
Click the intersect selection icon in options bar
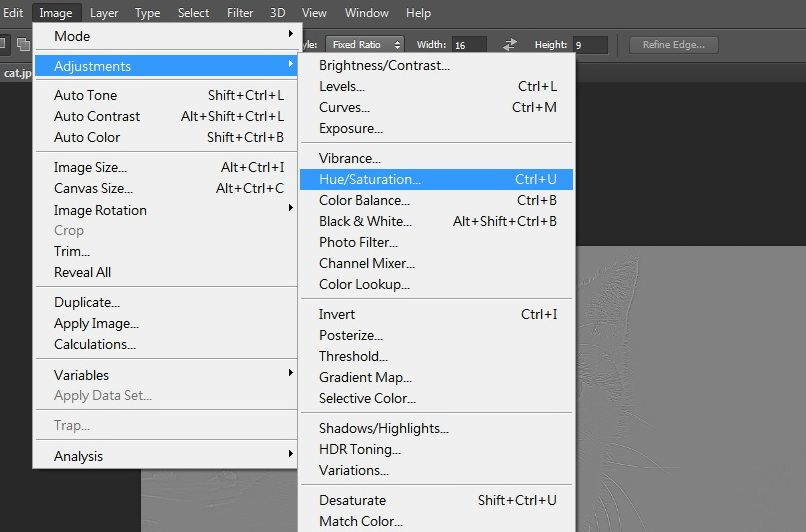tap(23, 45)
